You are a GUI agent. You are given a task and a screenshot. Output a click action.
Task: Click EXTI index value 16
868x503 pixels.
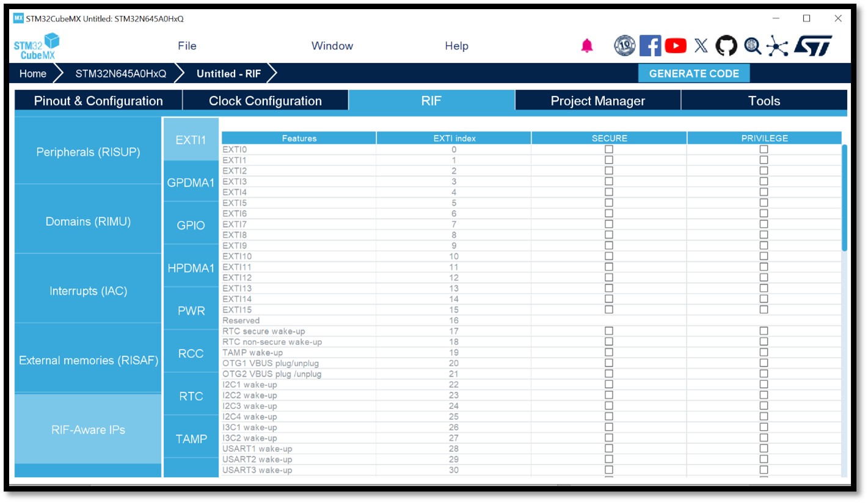coord(454,320)
